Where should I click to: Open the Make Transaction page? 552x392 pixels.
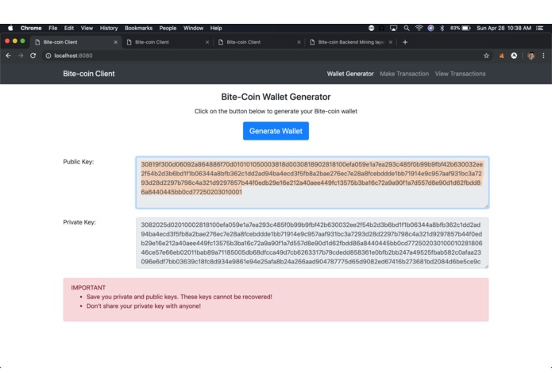[404, 74]
